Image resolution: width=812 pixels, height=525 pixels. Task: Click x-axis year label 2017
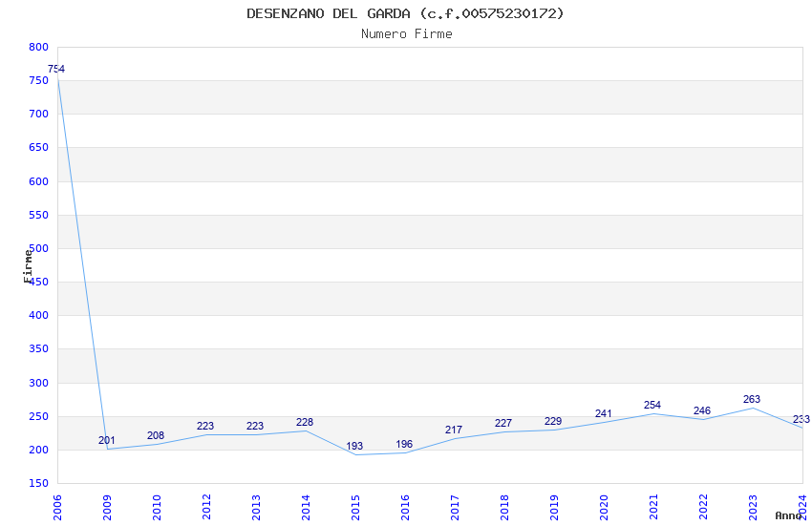[x=455, y=508]
